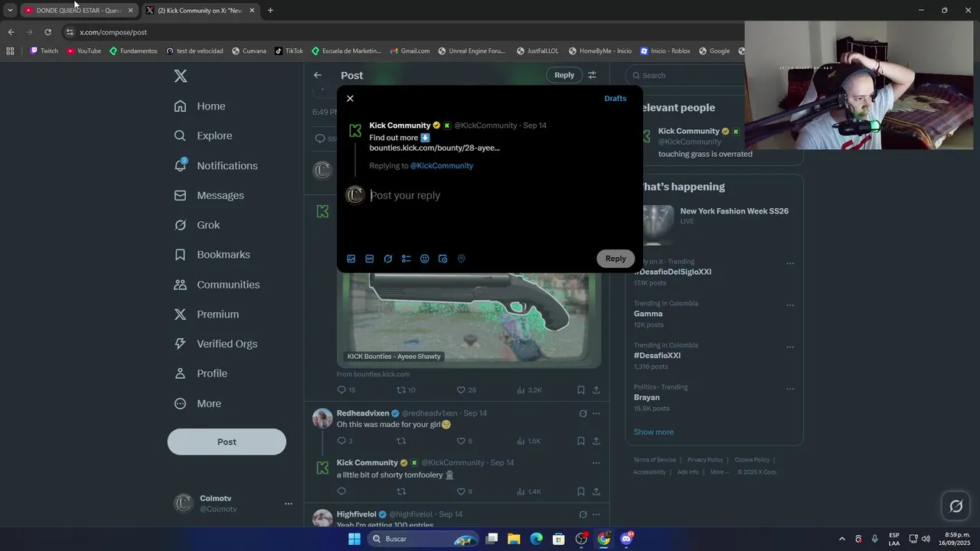Viewport: 980px width, 551px height.
Task: Click the large Post button in the sidebar
Action: [x=227, y=442]
